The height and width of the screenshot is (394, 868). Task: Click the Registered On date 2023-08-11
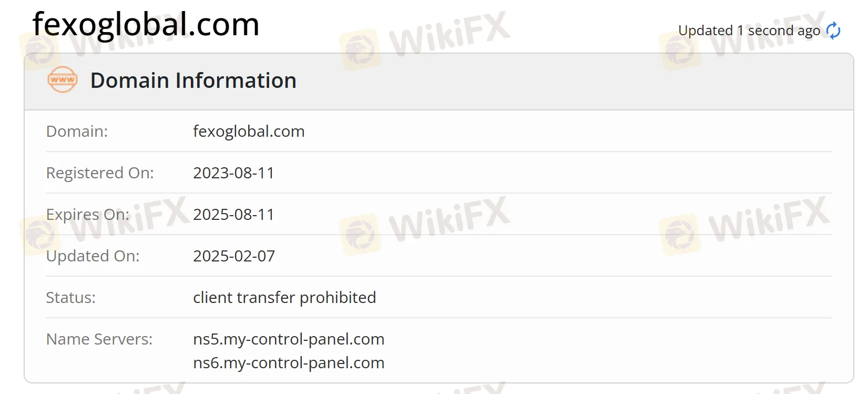(233, 173)
